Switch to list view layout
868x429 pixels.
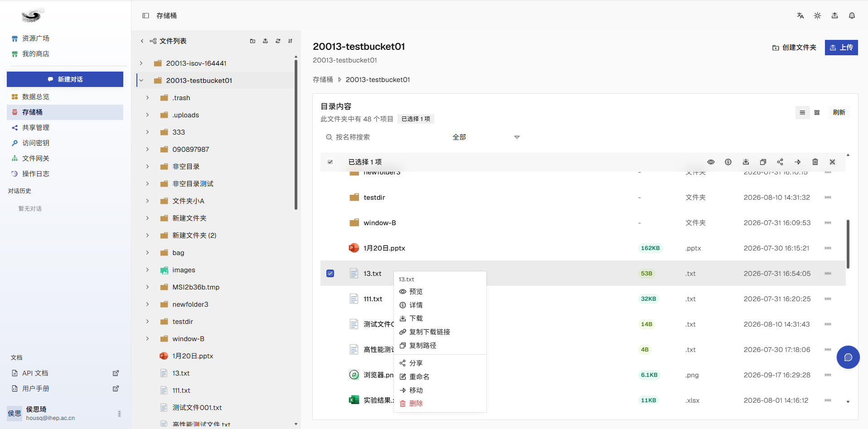coord(802,112)
